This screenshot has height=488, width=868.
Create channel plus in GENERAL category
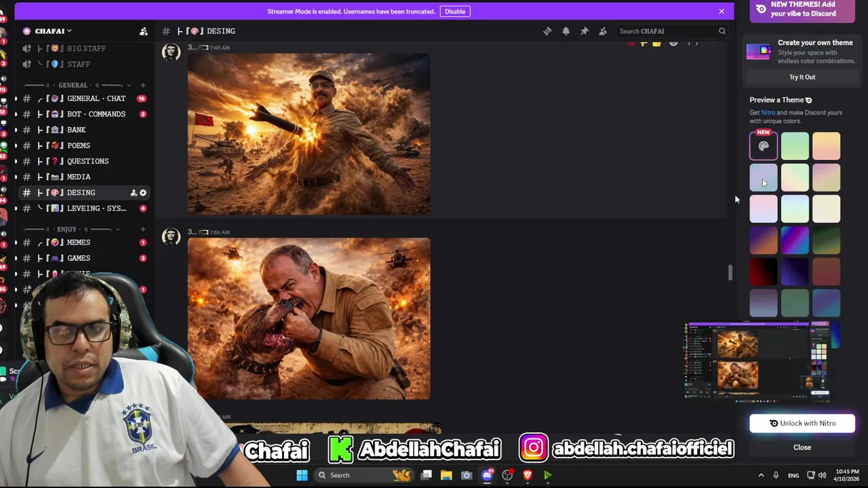click(142, 85)
